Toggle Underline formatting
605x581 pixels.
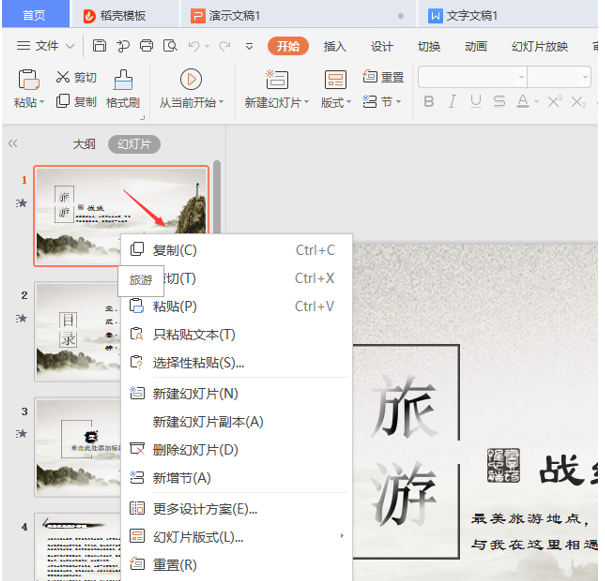(476, 102)
